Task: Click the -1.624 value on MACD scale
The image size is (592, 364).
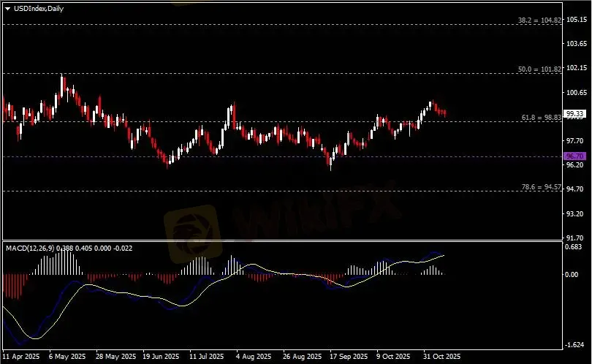Action: click(x=577, y=345)
